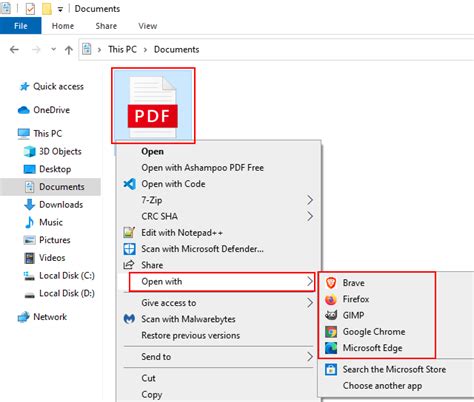Click the Visual Studio Code icon
Screen dimensions: 474x402
[x=129, y=184]
